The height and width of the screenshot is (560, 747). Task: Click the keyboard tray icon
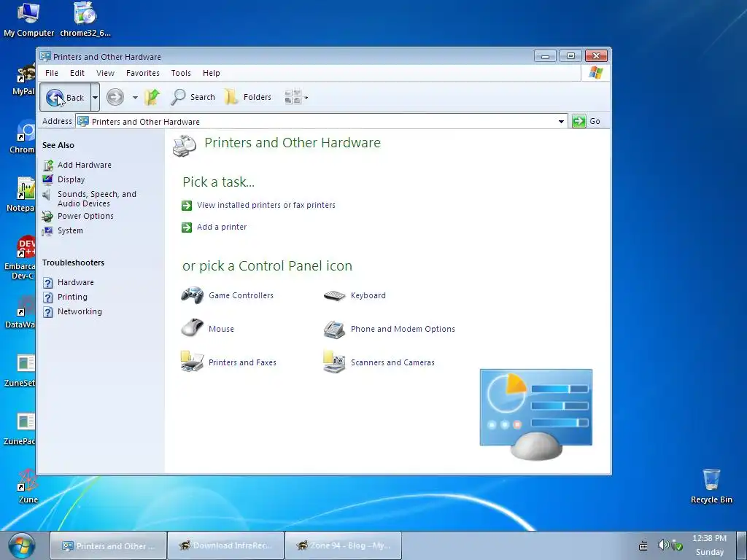[643, 545]
